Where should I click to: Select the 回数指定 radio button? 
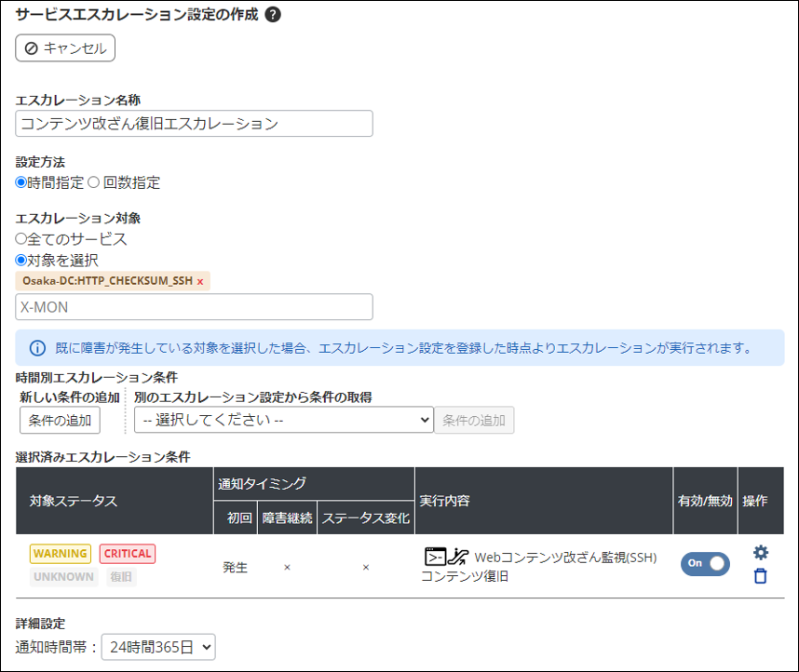[x=93, y=182]
